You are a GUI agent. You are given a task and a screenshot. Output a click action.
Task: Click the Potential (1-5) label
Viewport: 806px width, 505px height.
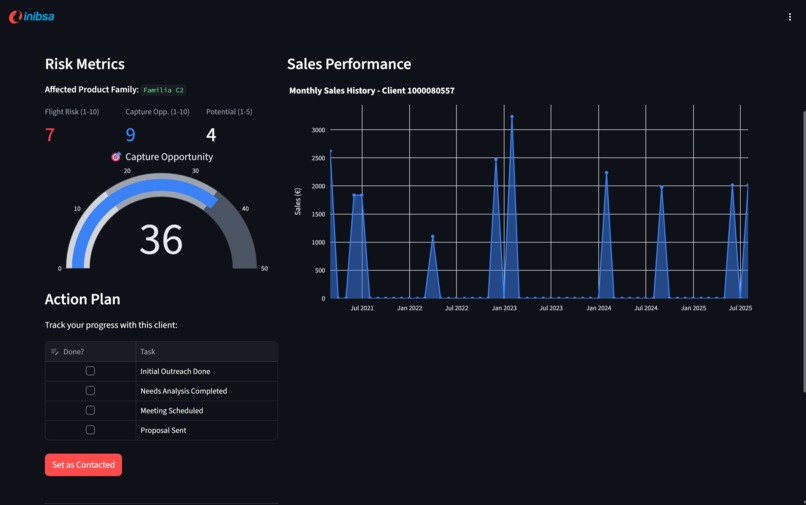pyautogui.click(x=229, y=112)
